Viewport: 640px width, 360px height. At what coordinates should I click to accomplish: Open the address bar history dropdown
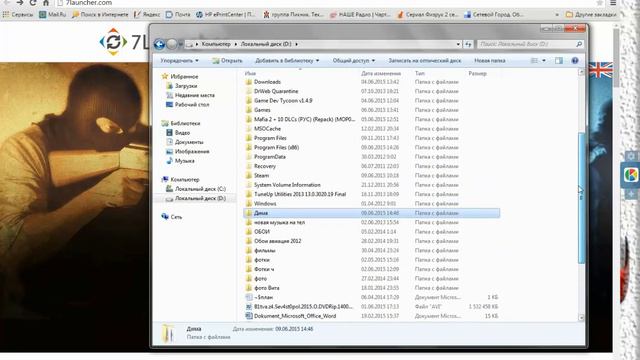pos(458,44)
